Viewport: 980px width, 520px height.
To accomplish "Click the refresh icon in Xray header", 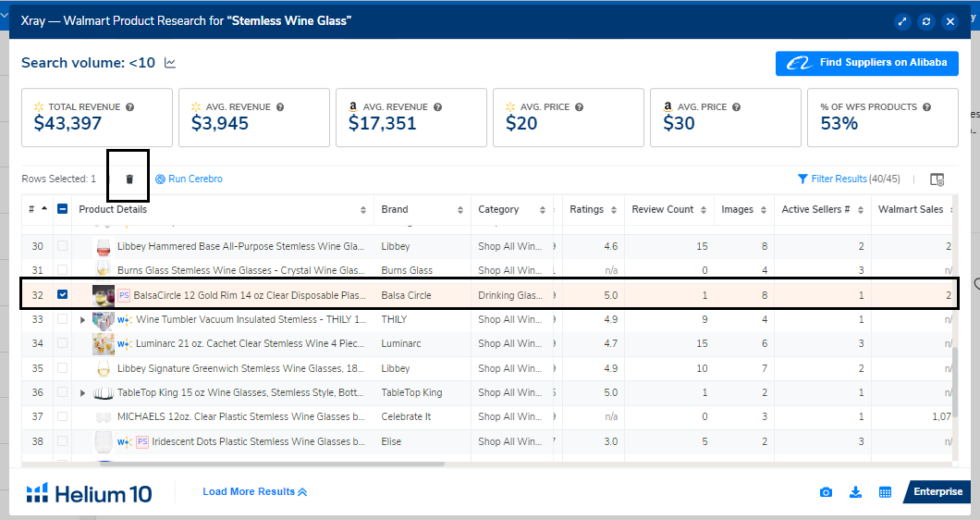I will coord(926,21).
